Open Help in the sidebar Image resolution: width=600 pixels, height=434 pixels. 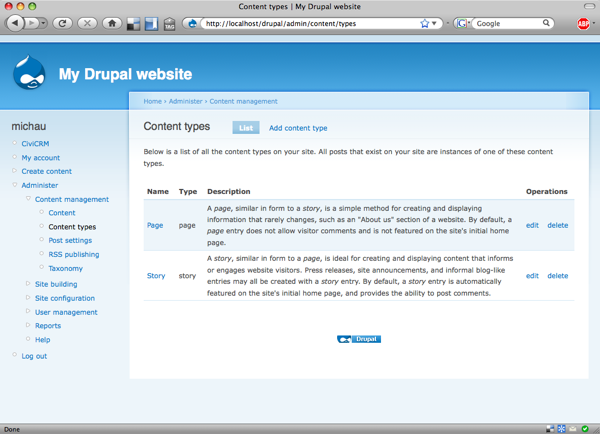point(42,340)
